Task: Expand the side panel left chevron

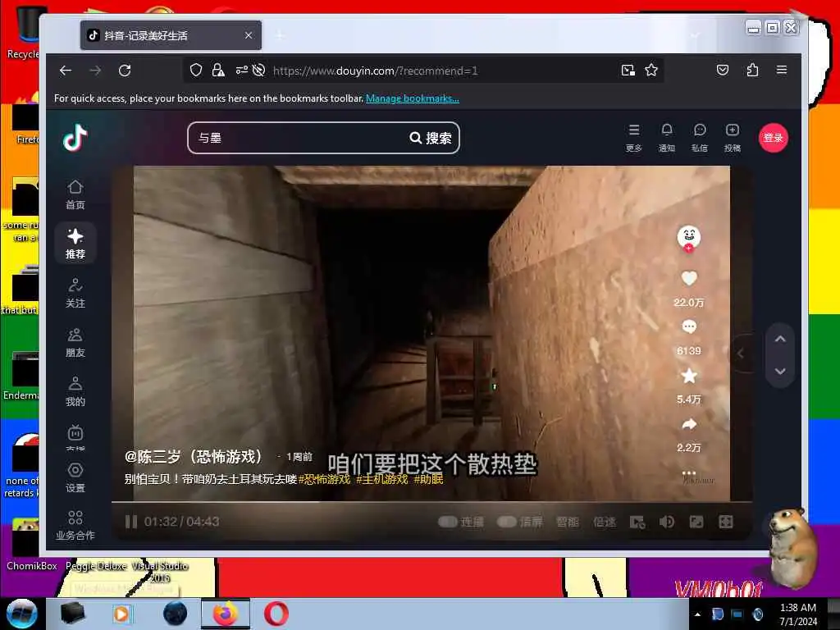Action: (741, 354)
